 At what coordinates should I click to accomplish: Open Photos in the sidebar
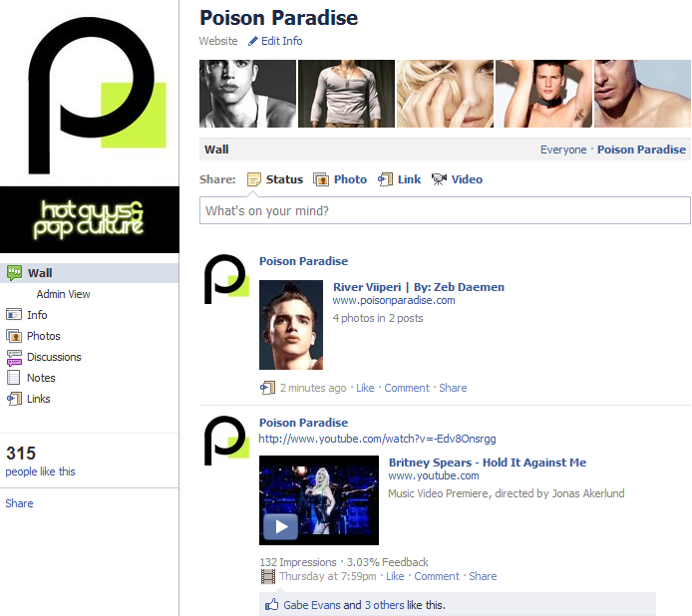point(43,336)
